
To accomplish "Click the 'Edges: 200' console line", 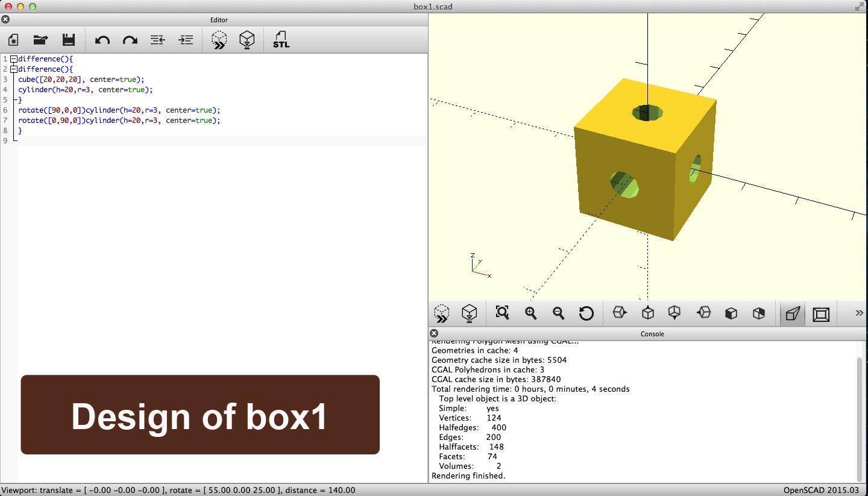I will tap(470, 437).
